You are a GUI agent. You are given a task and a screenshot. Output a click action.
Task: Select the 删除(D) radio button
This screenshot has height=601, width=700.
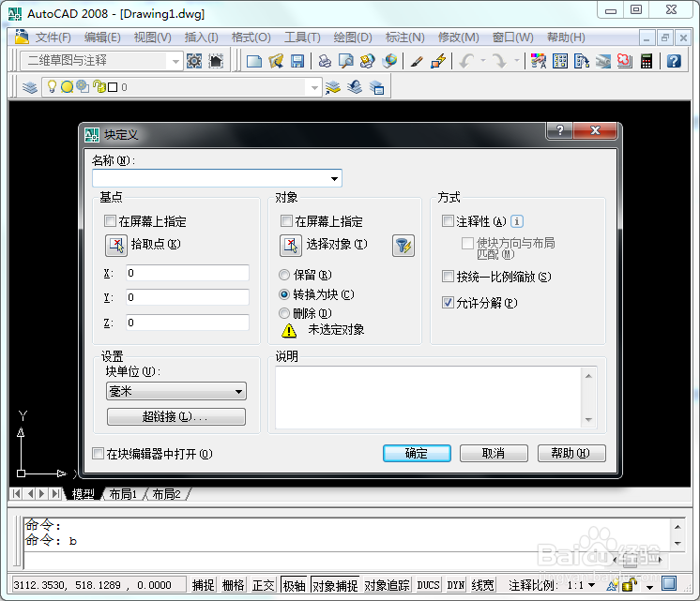click(284, 313)
